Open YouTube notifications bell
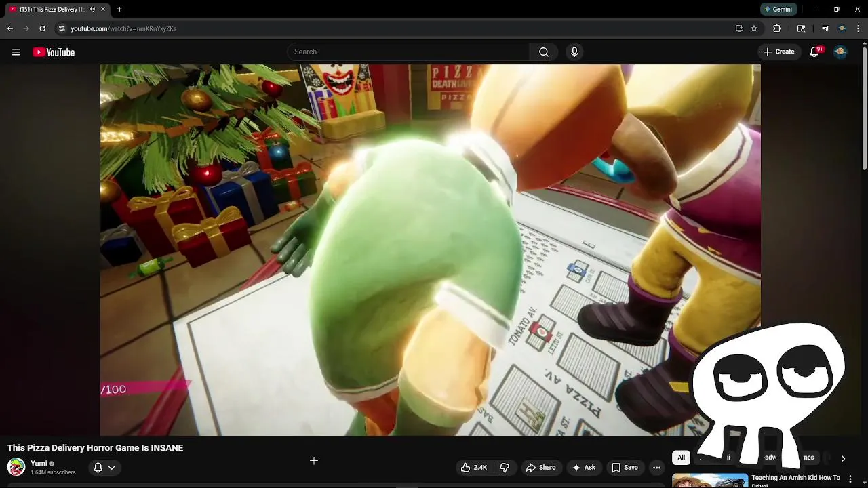Image resolution: width=868 pixels, height=488 pixels. (815, 52)
